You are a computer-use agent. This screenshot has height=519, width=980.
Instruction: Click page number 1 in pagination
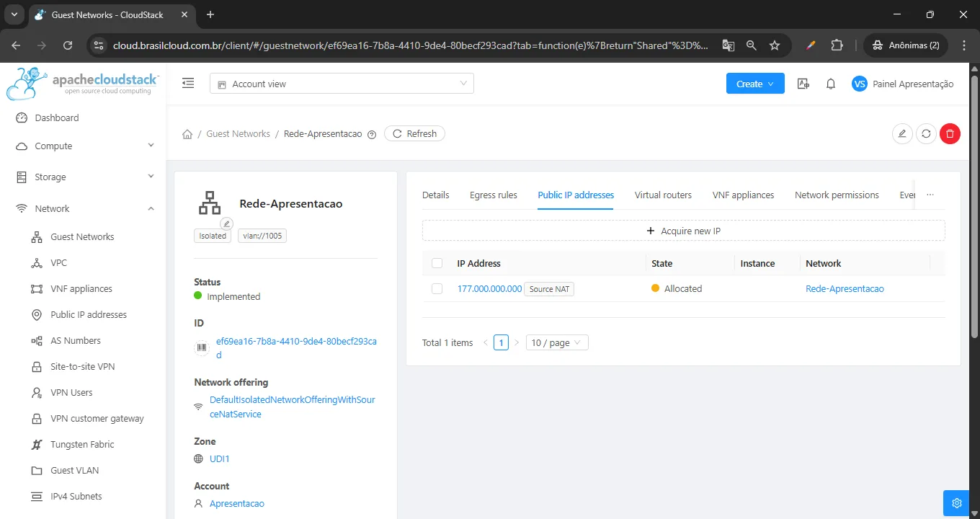tap(501, 342)
